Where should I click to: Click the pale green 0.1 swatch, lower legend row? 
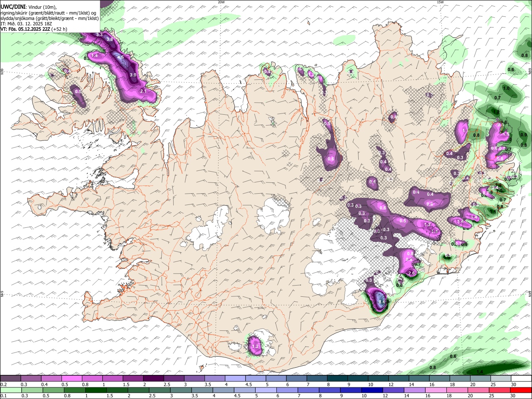coord(10,390)
